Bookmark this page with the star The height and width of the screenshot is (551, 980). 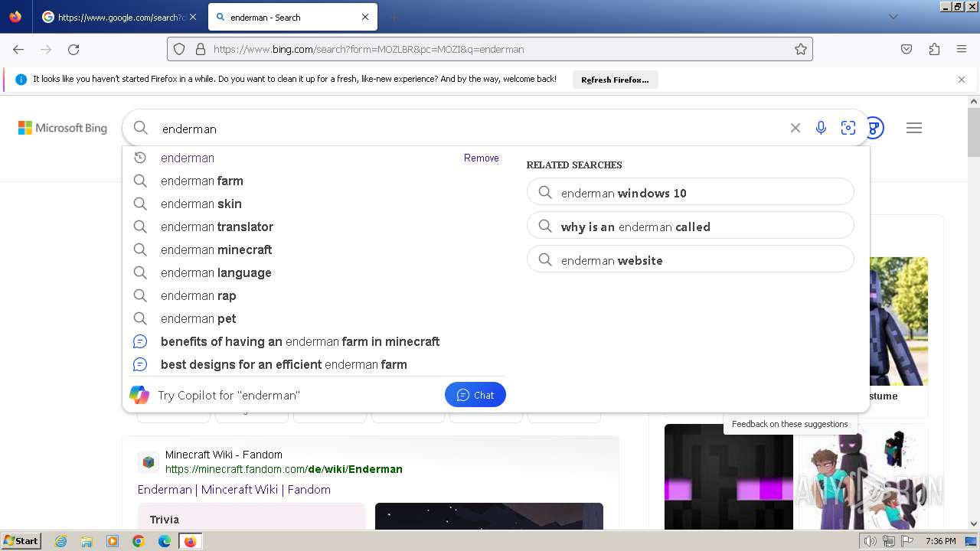point(801,49)
